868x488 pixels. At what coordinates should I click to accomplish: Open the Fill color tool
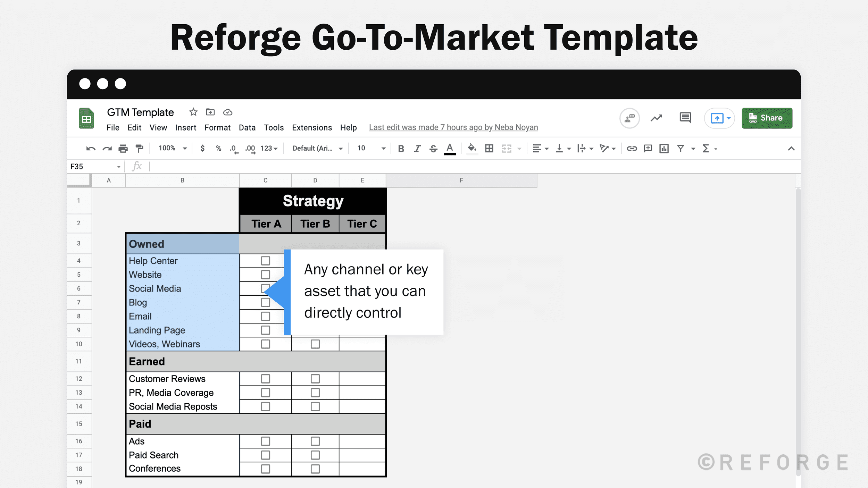coord(472,148)
